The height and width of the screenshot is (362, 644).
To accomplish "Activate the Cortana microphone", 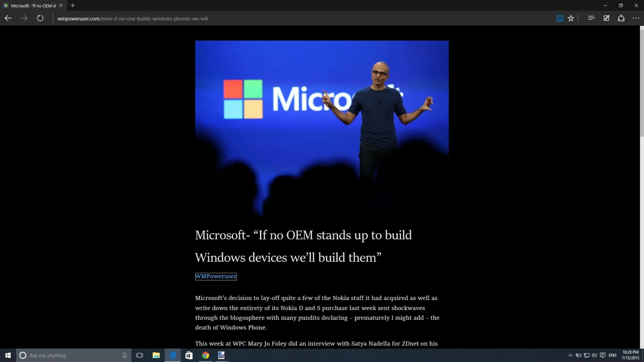I will 124,355.
